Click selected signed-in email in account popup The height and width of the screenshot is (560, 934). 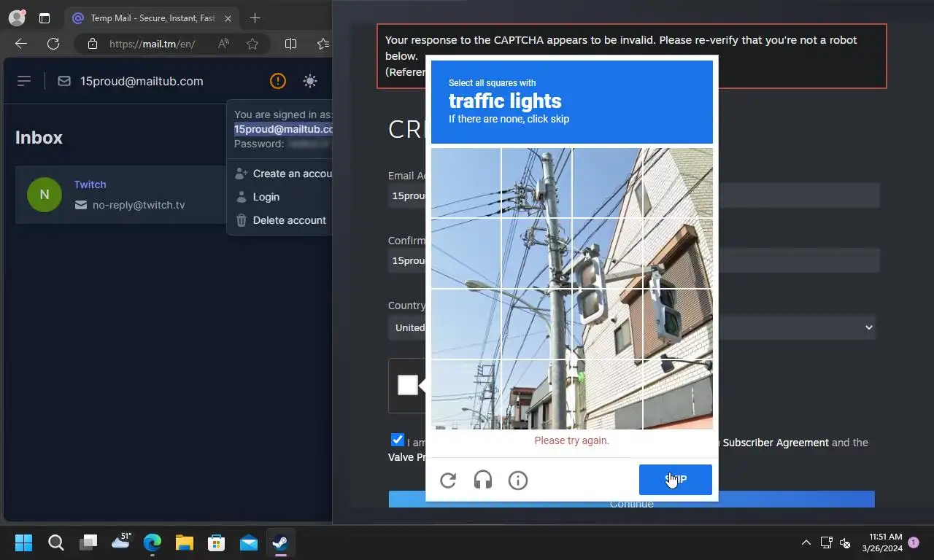pyautogui.click(x=283, y=129)
